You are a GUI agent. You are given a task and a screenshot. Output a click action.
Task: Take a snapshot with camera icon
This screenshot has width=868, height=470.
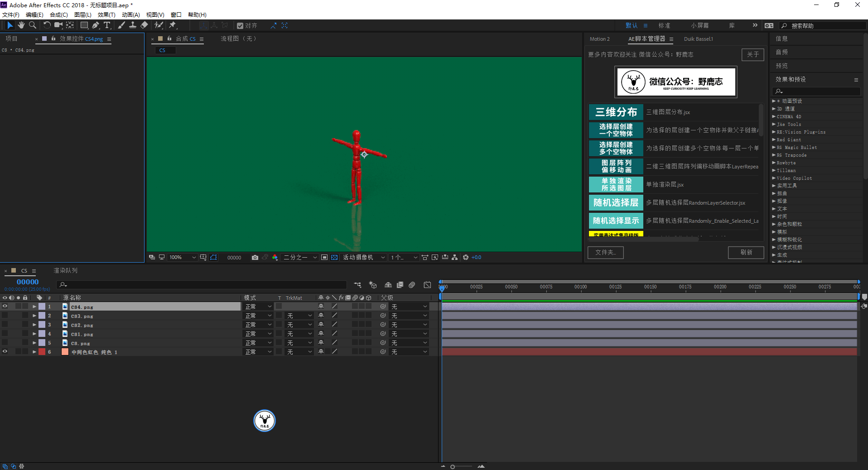255,258
